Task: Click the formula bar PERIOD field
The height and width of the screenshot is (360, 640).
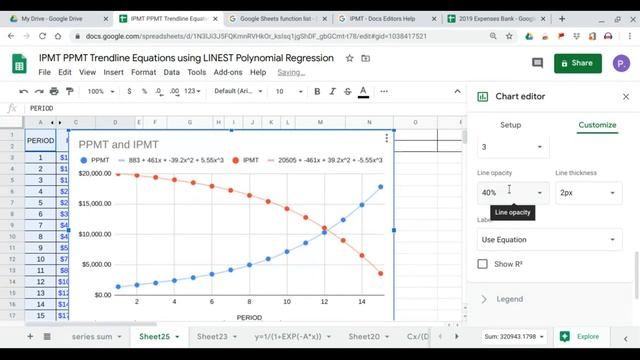Action: click(245, 108)
